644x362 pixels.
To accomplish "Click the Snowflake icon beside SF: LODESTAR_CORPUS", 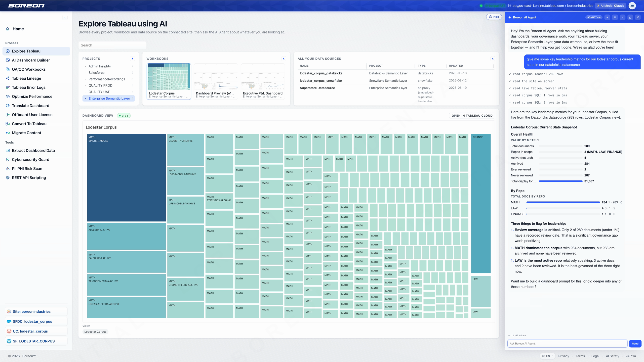I will click(x=9, y=341).
